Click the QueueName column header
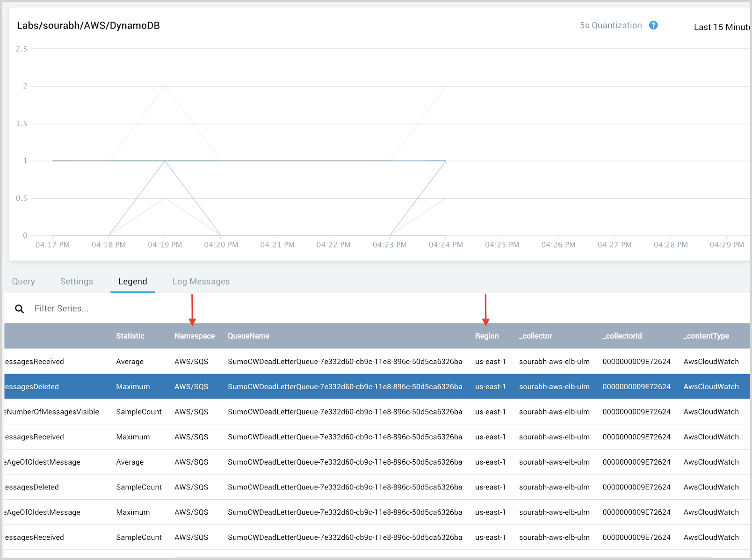Screen dimensions: 752x560 pos(248,336)
